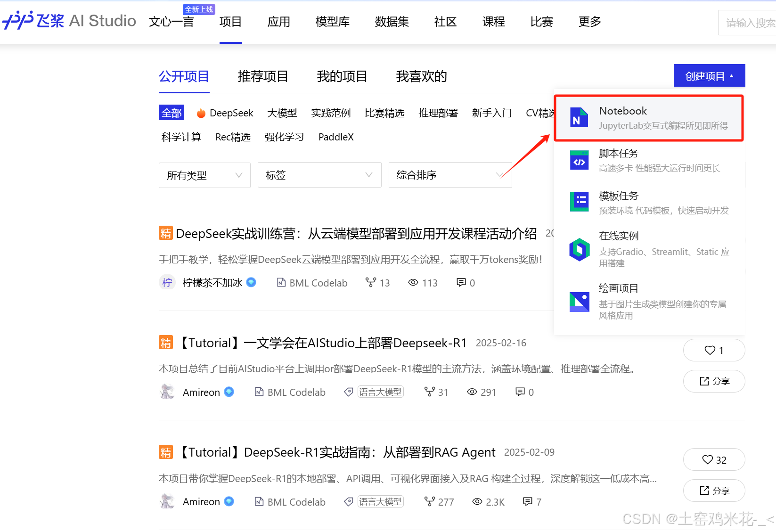Filter by 强化学习 category
Viewport: 776px width, 532px height.
coord(284,137)
